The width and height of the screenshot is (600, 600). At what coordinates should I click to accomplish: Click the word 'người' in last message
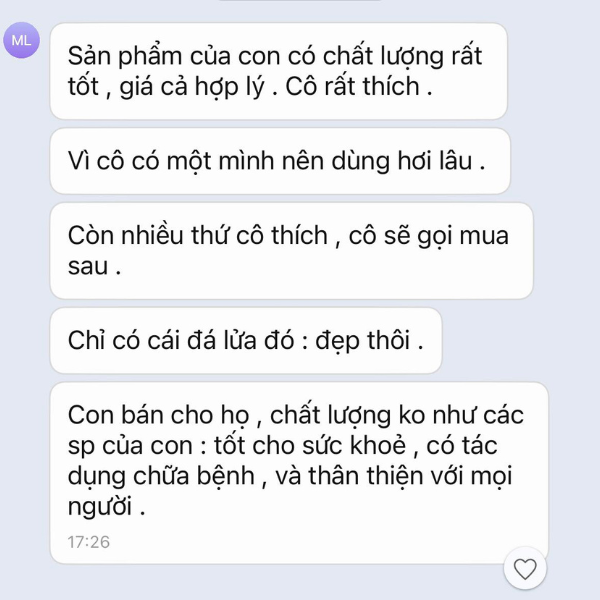click(100, 508)
